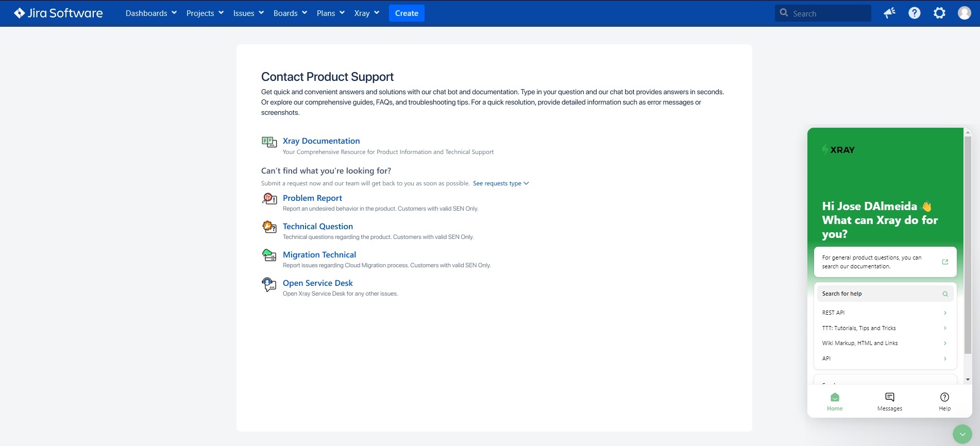Click the top navigation Search field
Image resolution: width=980 pixels, height=446 pixels.
[823, 13]
